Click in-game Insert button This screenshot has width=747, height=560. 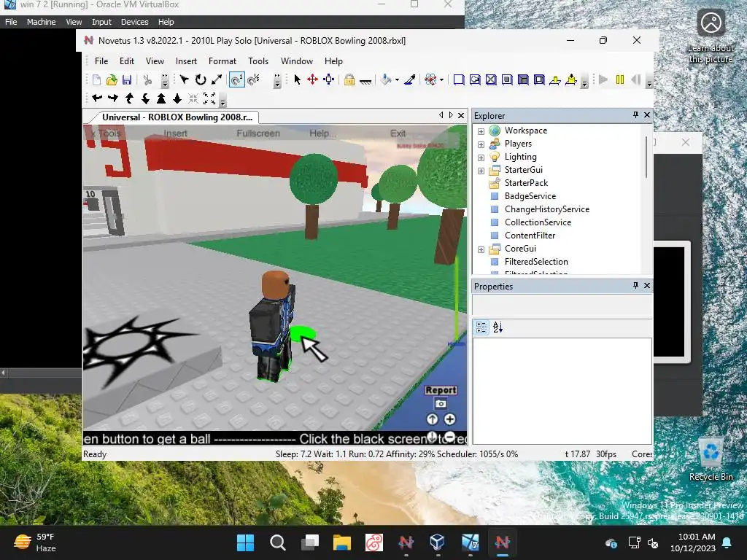(x=175, y=133)
